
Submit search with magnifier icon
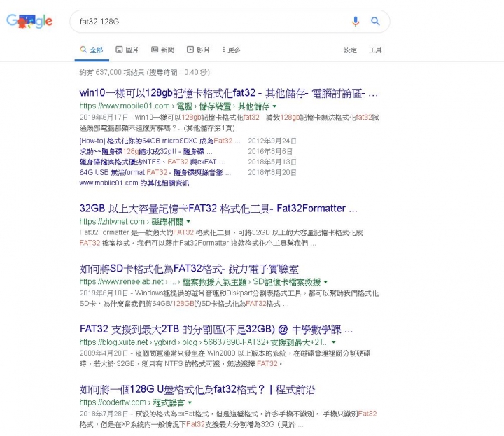pos(375,21)
